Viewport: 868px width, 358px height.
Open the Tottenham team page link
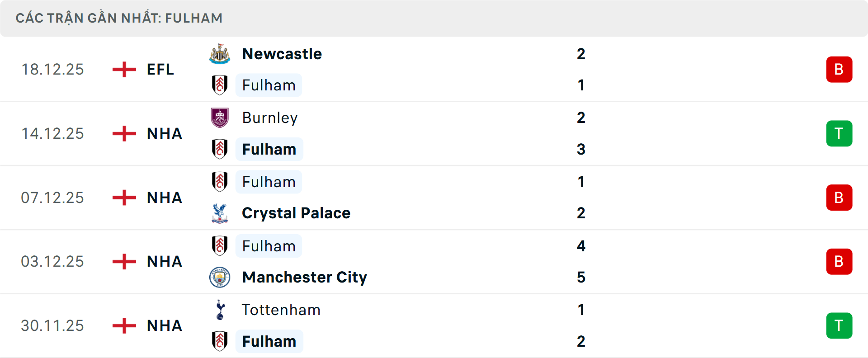[x=281, y=310]
